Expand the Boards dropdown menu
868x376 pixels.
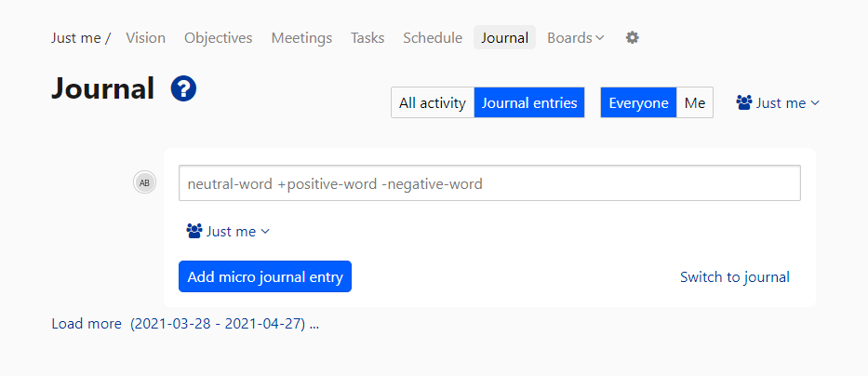(575, 38)
